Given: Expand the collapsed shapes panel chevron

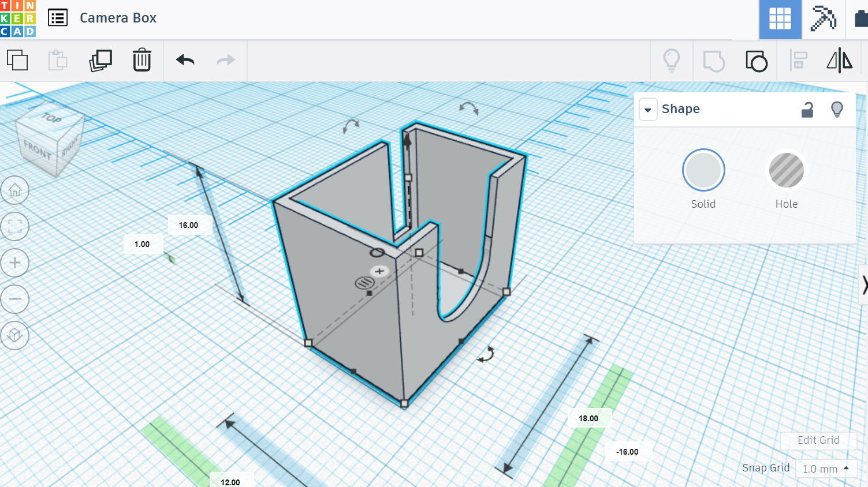Looking at the screenshot, I should (x=864, y=285).
